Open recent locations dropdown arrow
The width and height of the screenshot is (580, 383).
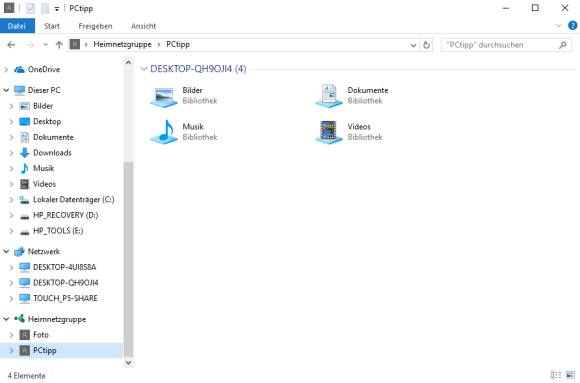(x=45, y=45)
